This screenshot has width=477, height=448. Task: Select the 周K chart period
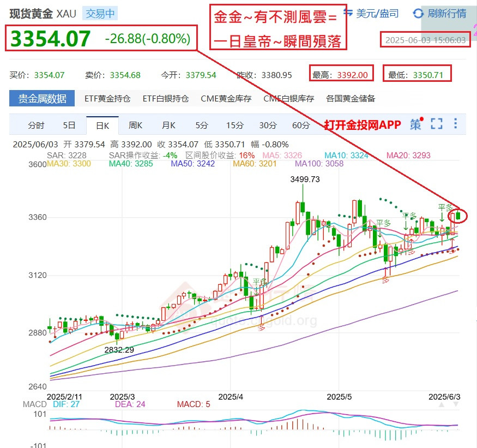click(x=135, y=125)
